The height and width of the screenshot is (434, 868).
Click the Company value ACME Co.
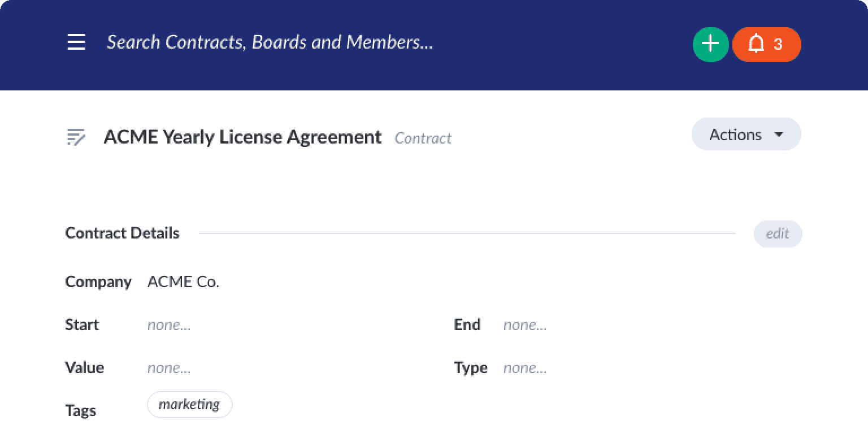[x=183, y=281]
